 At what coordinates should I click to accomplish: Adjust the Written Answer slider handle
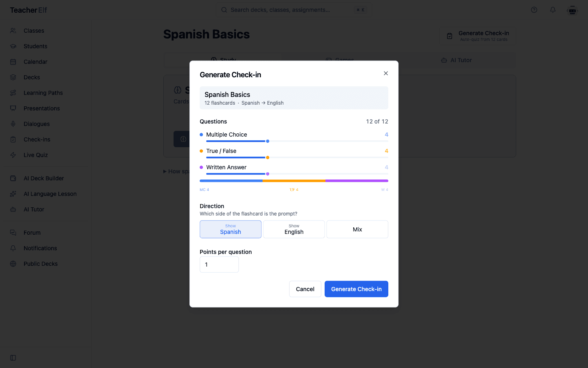[x=267, y=174]
